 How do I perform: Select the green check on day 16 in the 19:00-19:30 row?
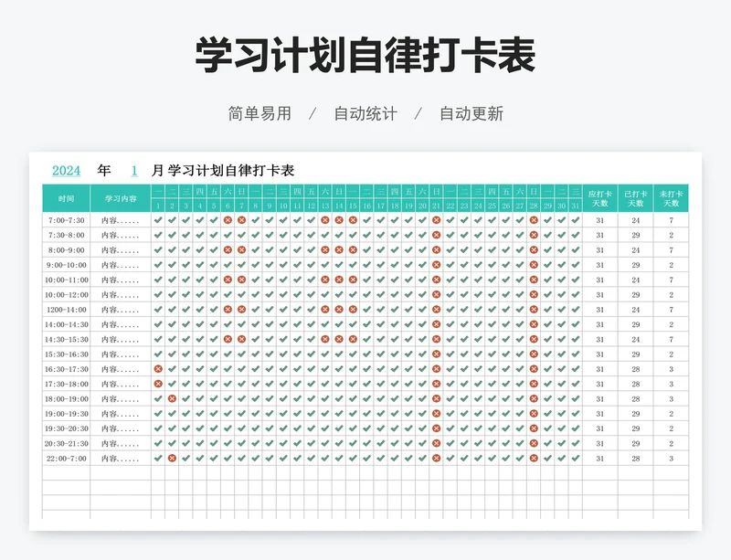(367, 414)
